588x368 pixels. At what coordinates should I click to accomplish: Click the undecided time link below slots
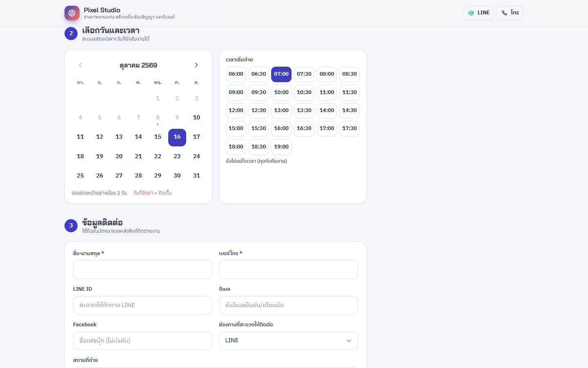click(x=256, y=161)
